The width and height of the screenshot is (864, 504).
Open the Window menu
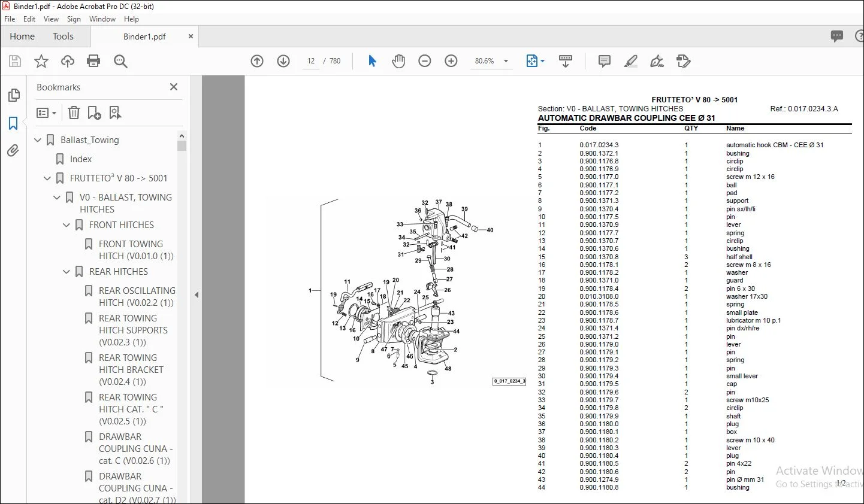(102, 19)
